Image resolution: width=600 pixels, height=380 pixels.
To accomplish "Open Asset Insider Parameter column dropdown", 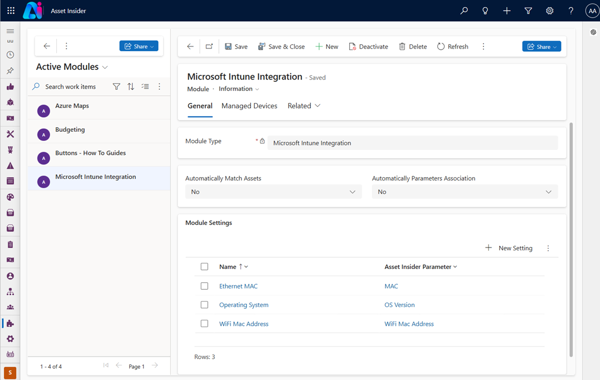I will click(x=455, y=267).
